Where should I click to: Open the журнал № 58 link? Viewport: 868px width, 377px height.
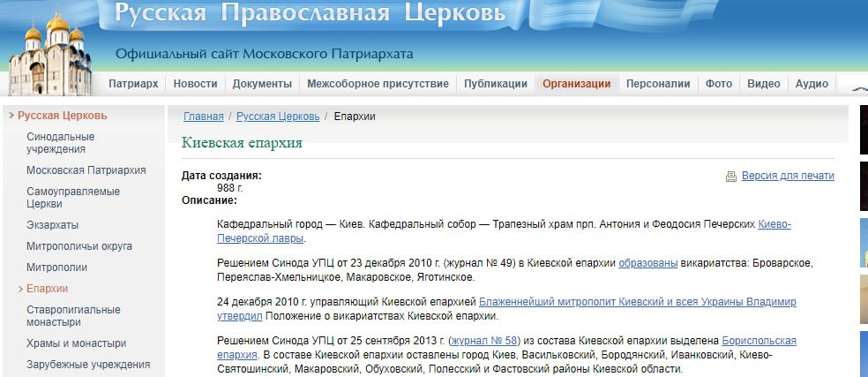[x=484, y=341]
